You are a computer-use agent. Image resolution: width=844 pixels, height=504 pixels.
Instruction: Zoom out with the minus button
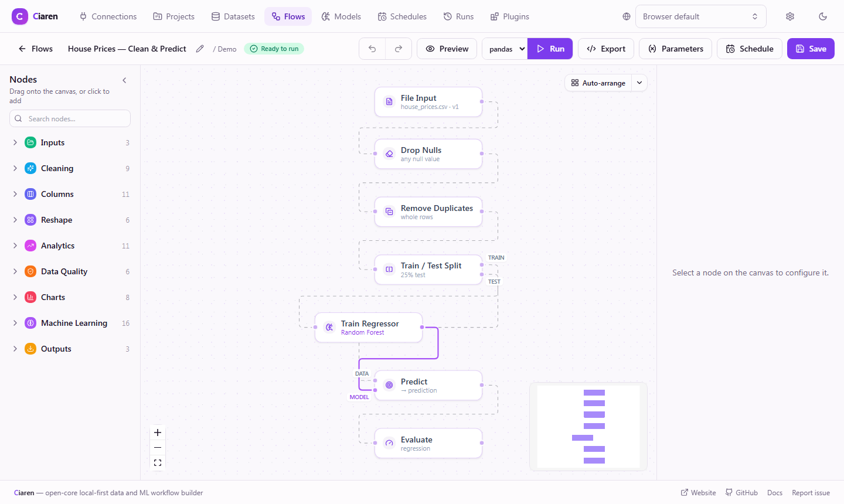click(158, 448)
